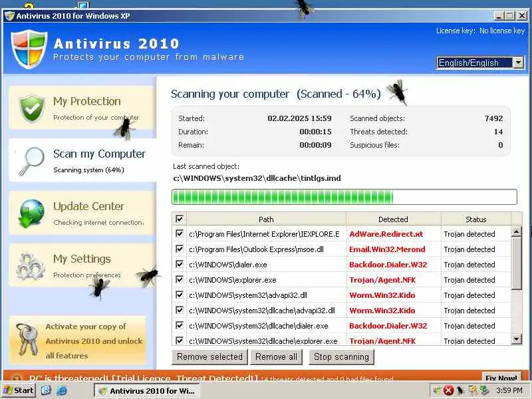Screen dimensions: 532x399
Task: Click the keys activation icon
Action: [28, 339]
